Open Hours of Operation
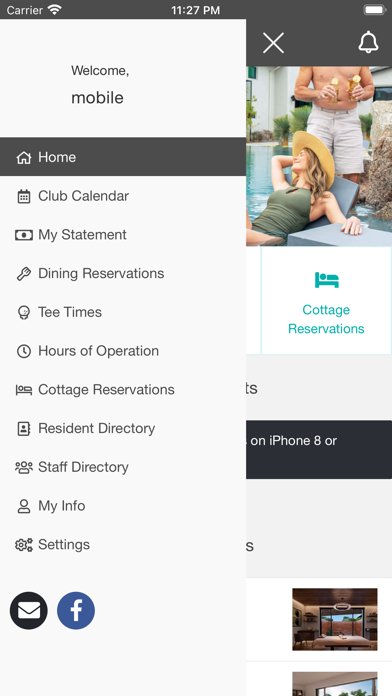Screen dimensions: 392x696 123,351
